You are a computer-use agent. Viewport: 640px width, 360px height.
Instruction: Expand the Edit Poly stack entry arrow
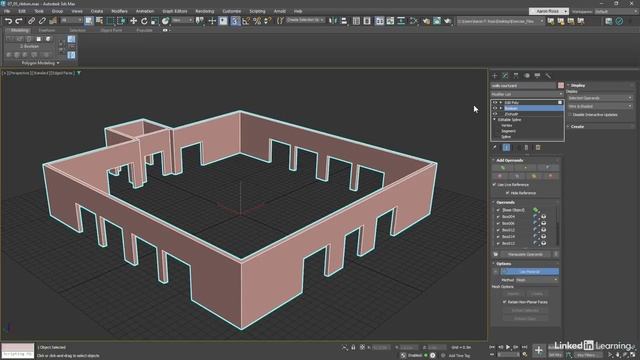[501, 102]
